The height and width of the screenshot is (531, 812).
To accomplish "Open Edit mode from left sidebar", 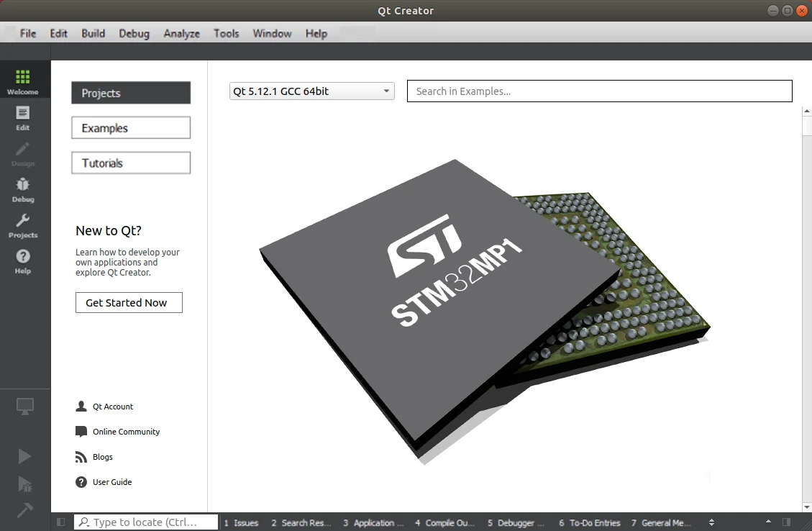I will pyautogui.click(x=23, y=118).
